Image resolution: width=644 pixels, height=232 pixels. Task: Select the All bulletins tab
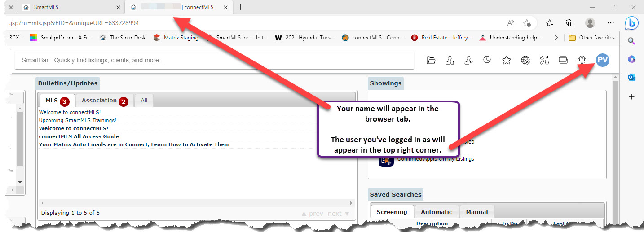pos(144,101)
